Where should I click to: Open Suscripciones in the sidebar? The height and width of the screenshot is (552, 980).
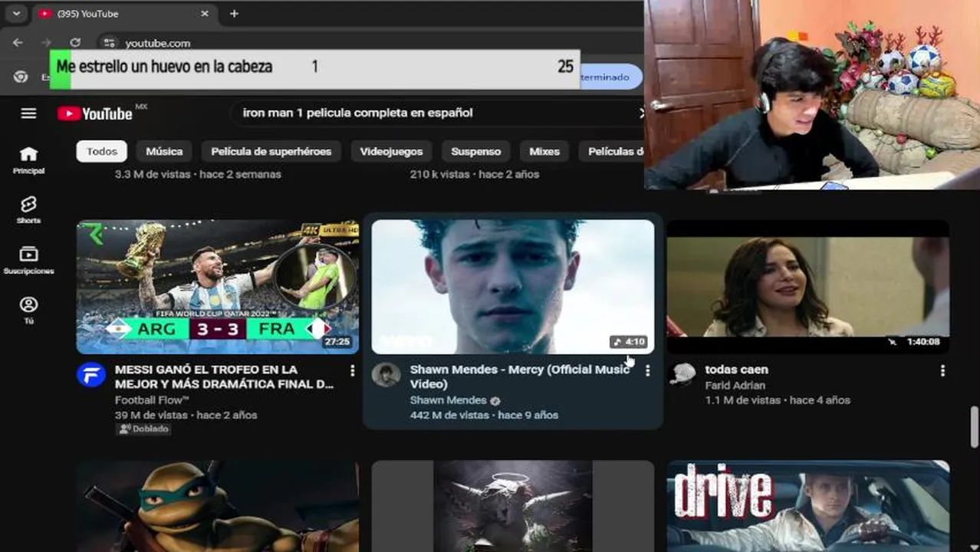[28, 260]
